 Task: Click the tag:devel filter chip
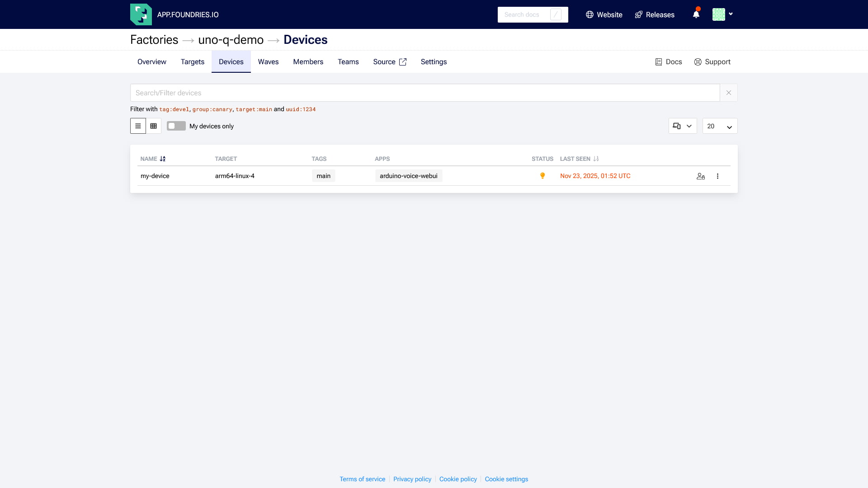coord(174,109)
